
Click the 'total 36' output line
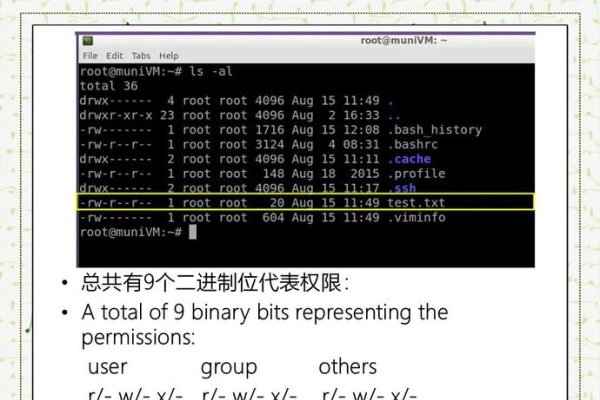[x=109, y=86]
